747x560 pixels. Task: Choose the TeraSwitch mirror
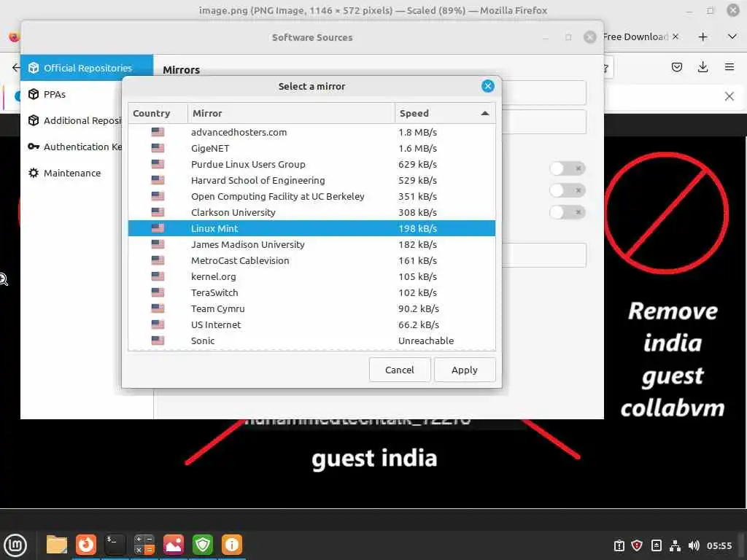click(x=311, y=292)
